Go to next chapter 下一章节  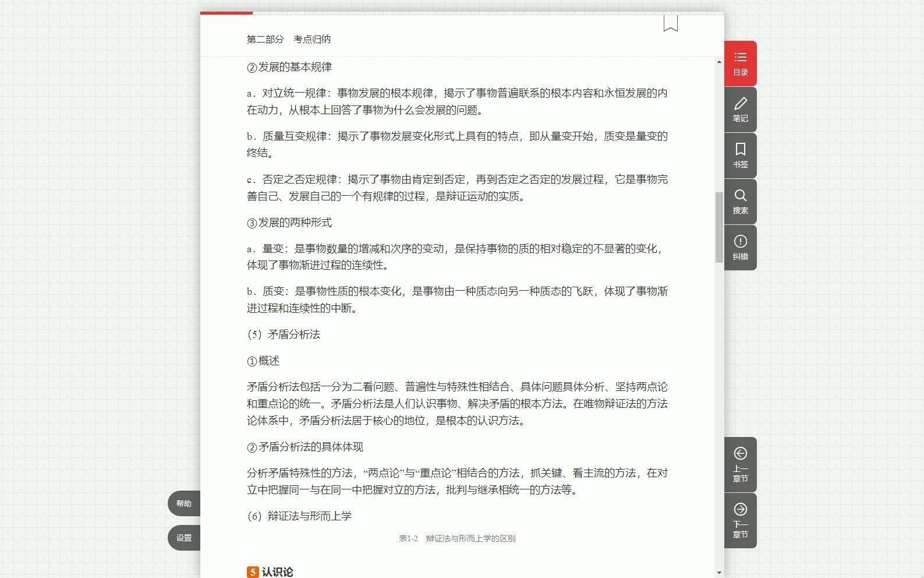[740, 520]
